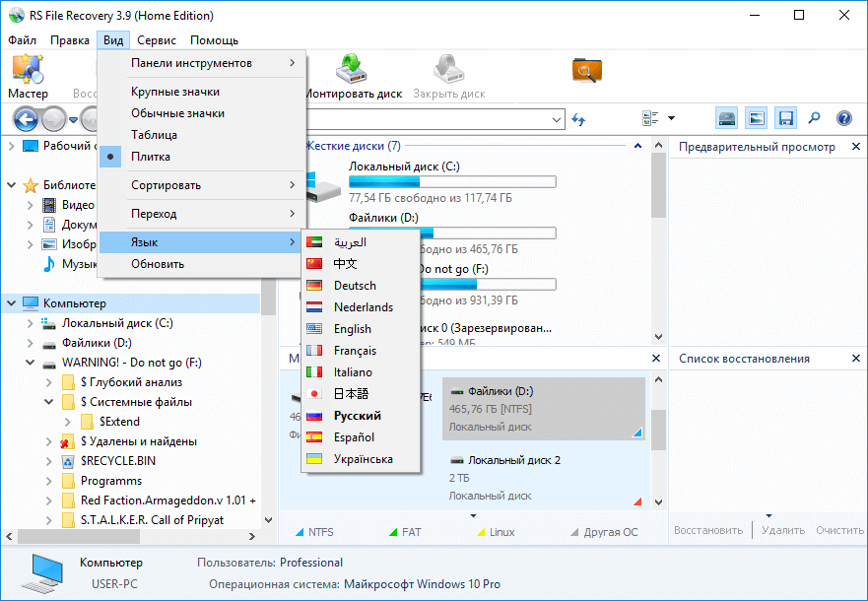Switch interface language to English
The width and height of the screenshot is (868, 601).
361,329
